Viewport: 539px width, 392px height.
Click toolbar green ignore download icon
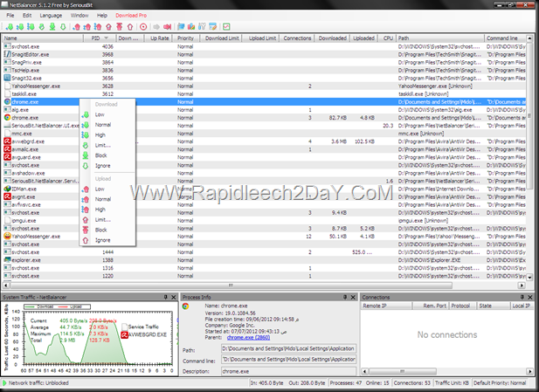[63, 26]
